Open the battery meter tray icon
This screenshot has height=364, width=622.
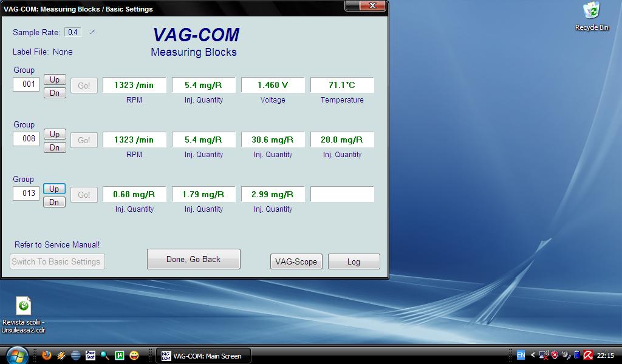click(577, 356)
